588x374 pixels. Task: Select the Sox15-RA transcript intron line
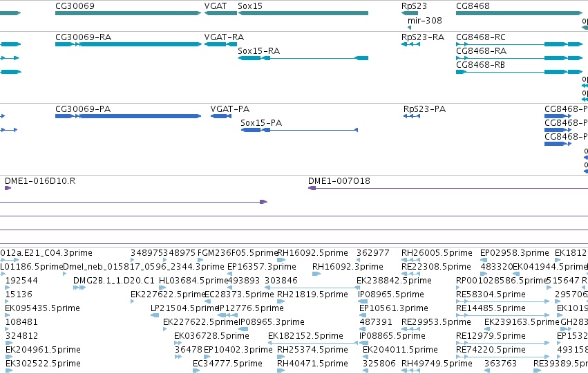[x=312, y=58]
